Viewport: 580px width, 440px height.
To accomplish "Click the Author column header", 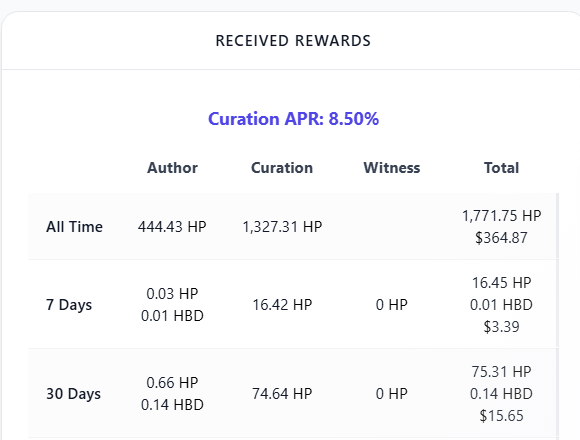I will [x=172, y=168].
